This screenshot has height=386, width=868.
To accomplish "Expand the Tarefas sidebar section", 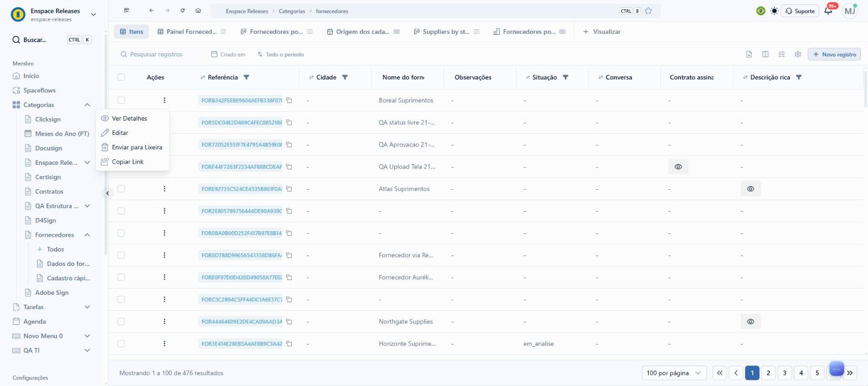I will tap(87, 307).
